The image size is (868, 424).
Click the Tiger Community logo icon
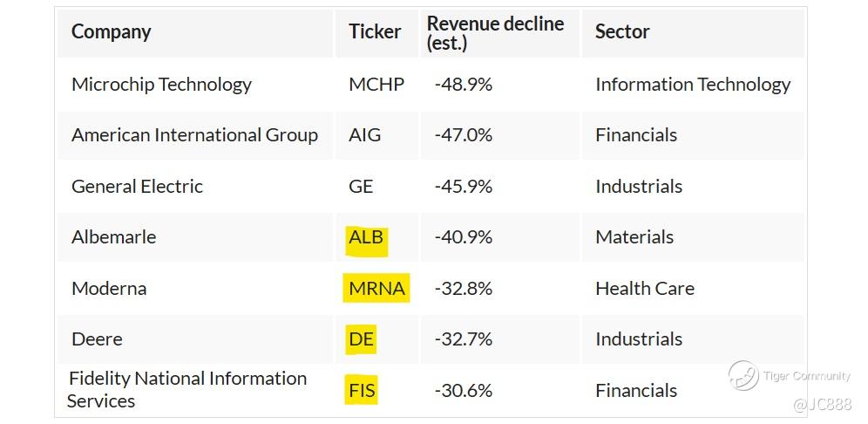pyautogui.click(x=743, y=376)
